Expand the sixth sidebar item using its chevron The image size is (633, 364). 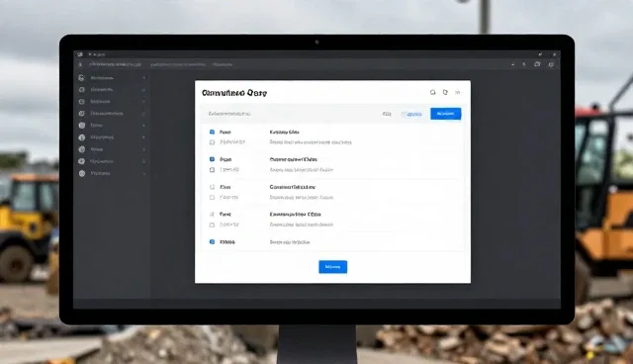[144, 137]
